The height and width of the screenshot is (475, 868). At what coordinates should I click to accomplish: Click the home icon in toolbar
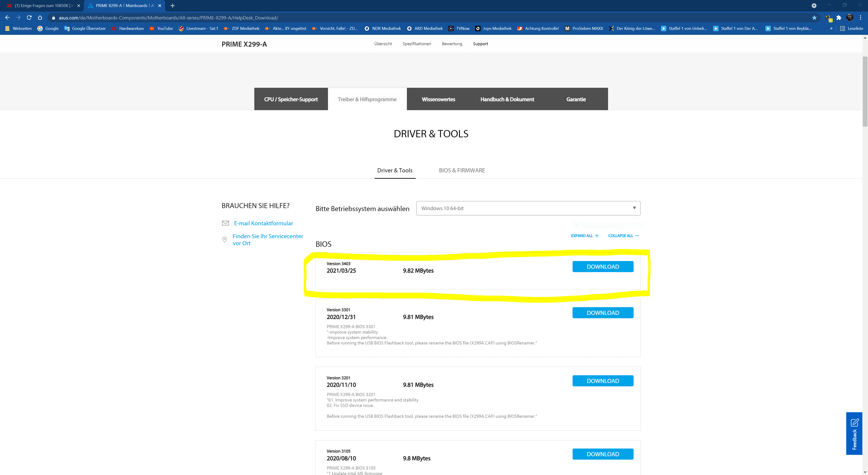point(40,18)
